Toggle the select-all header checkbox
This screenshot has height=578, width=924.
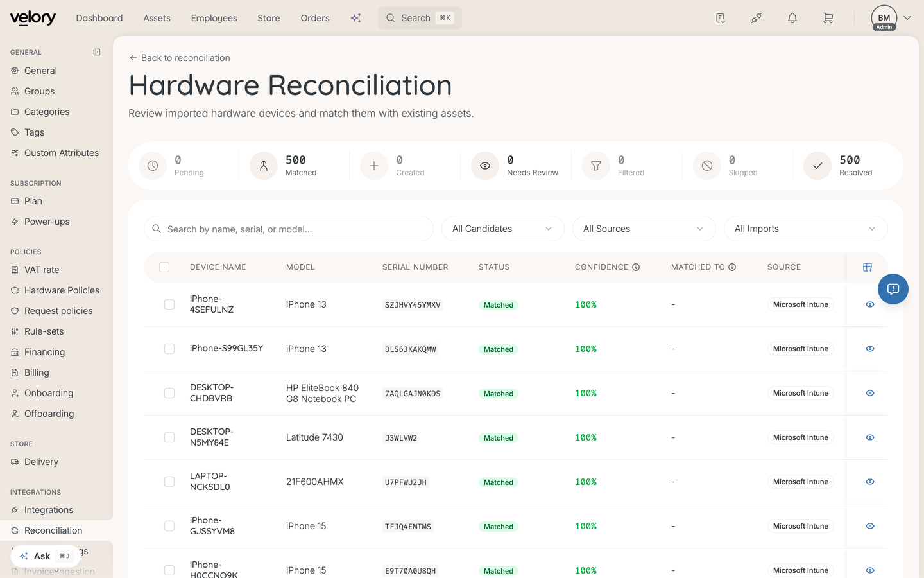click(164, 267)
